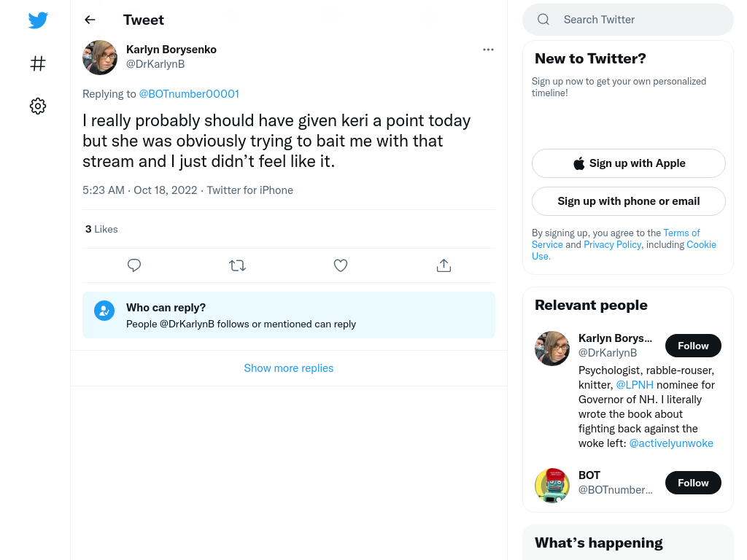Focus the Search Twitter field
This screenshot has width=747, height=560.
[628, 20]
